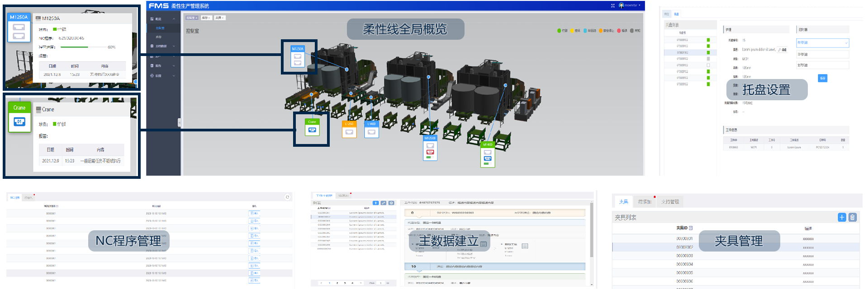
Task: Switch to the 待添加 tab in fixture panel
Action: pos(645,201)
